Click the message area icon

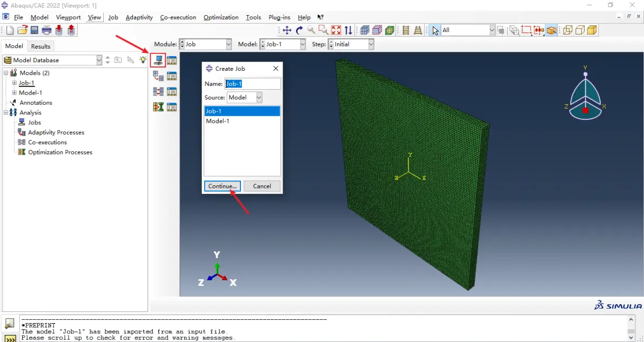point(10,324)
